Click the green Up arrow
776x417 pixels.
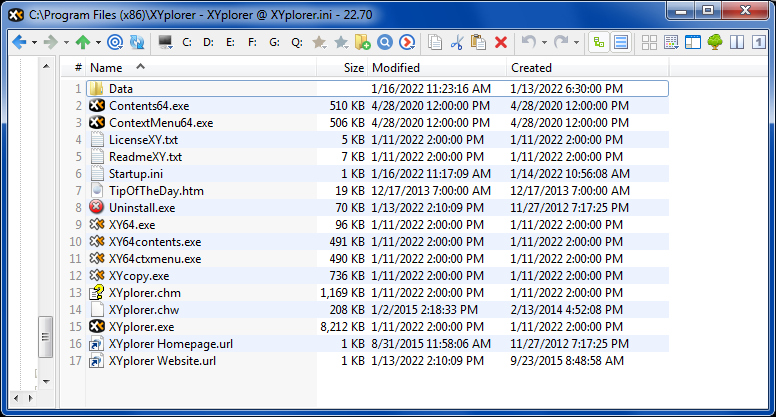[83, 43]
